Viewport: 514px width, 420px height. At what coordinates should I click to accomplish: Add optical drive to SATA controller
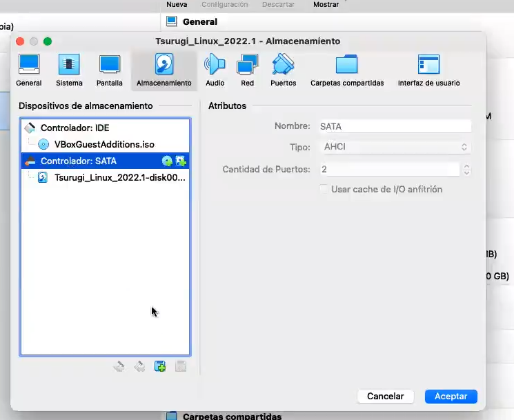(x=167, y=161)
